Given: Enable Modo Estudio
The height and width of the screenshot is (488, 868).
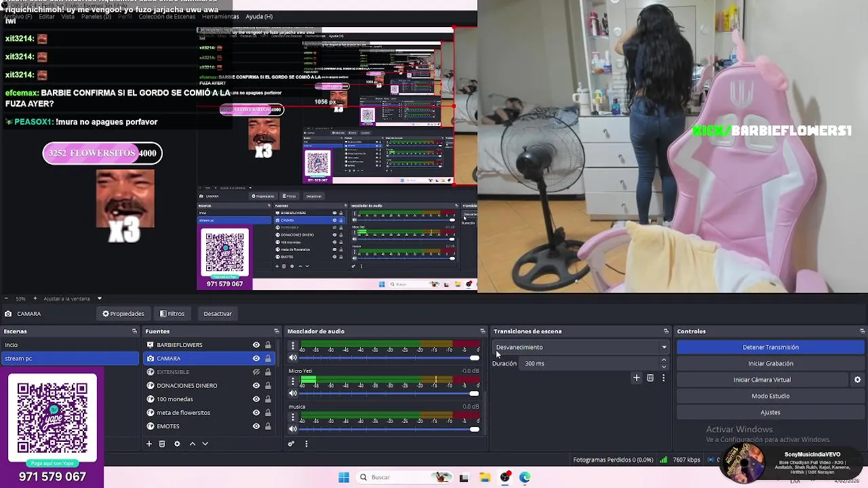Looking at the screenshot, I should (x=770, y=396).
